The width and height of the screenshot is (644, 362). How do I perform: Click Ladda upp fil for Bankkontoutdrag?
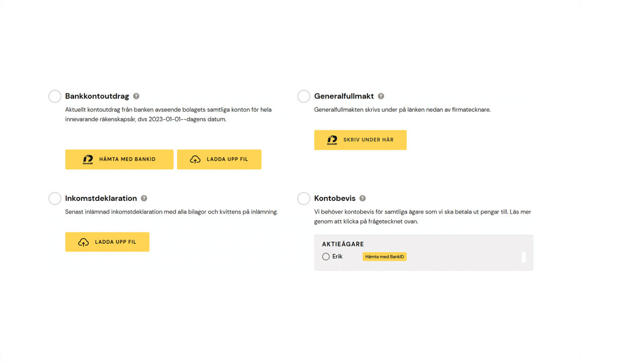[x=219, y=159]
